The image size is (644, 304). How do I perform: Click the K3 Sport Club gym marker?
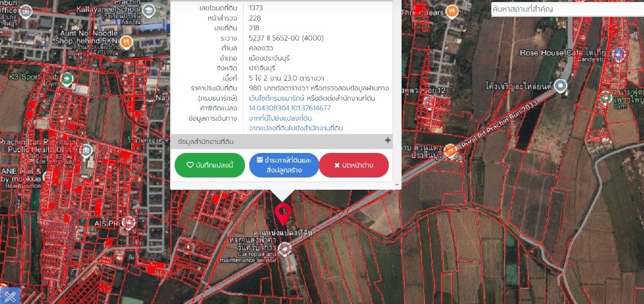tap(67, 79)
